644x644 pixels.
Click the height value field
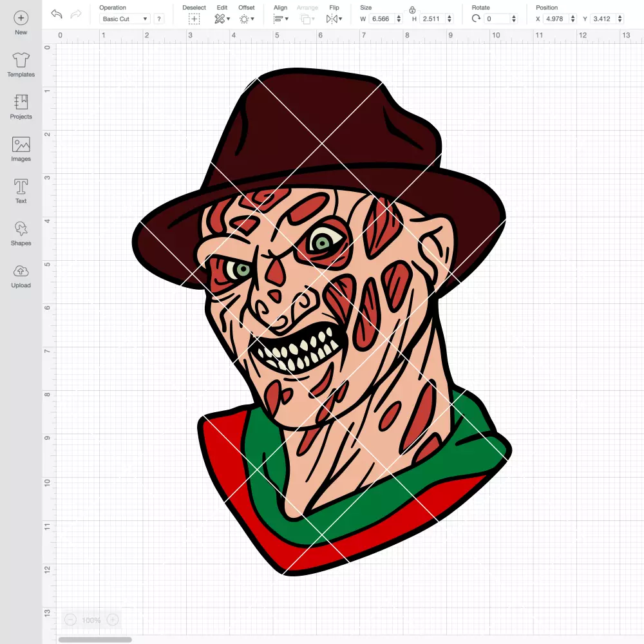[x=433, y=19]
